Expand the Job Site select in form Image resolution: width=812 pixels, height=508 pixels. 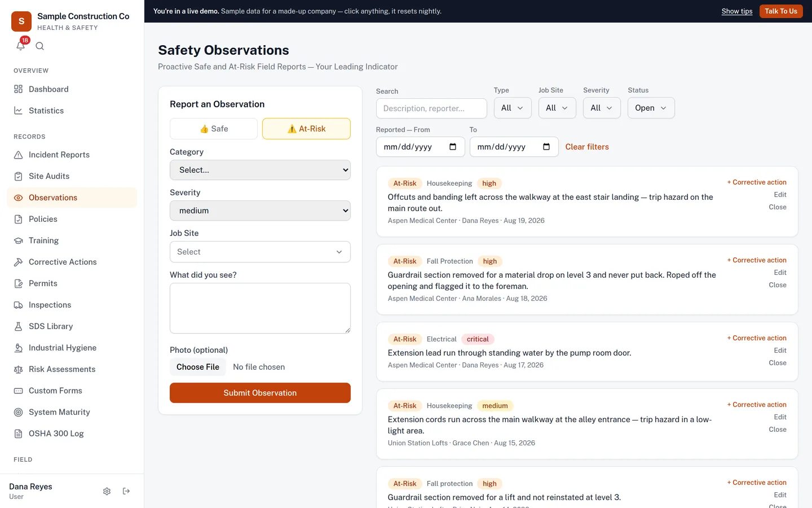click(260, 252)
